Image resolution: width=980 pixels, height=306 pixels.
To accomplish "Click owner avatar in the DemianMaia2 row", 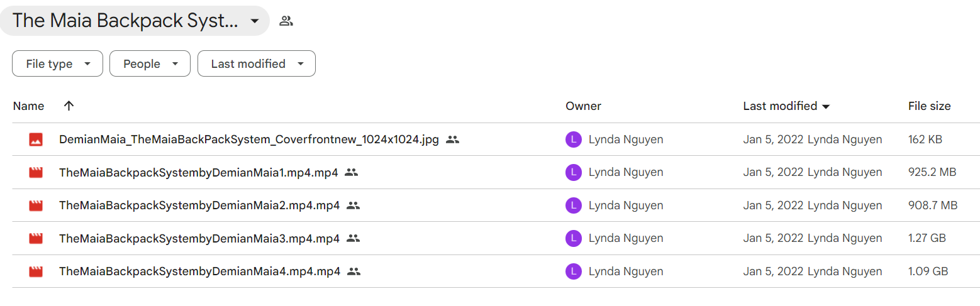I will click(573, 205).
